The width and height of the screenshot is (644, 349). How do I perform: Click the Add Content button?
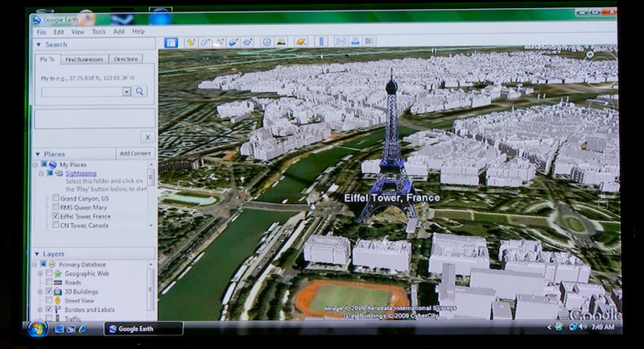tap(135, 153)
